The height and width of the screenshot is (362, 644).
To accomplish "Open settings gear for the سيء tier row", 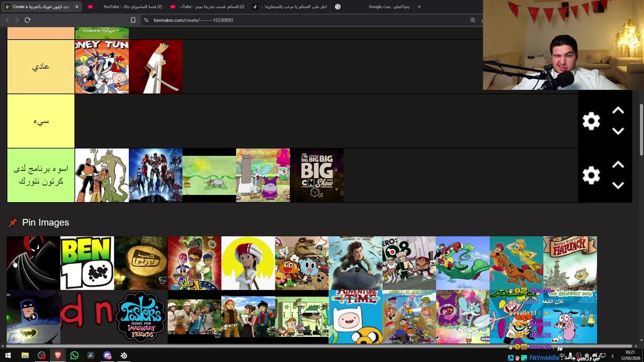I will pos(591,121).
